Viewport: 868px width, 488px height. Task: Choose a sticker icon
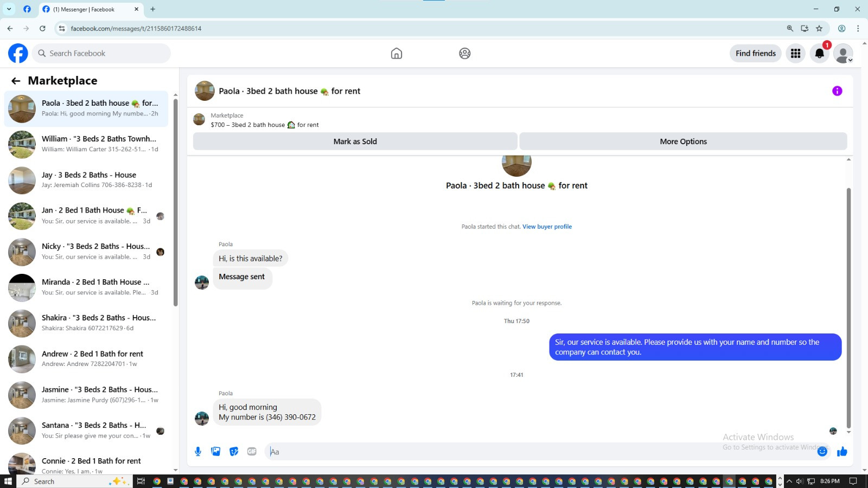click(234, 452)
